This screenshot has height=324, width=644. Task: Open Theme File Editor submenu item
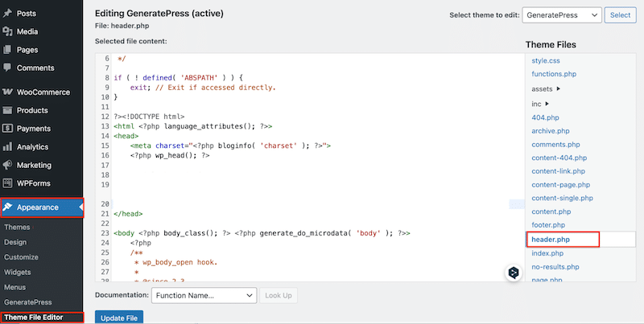click(34, 318)
